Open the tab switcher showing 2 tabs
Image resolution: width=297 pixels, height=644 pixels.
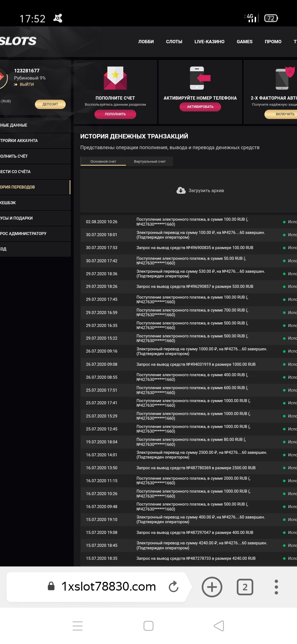245,587
